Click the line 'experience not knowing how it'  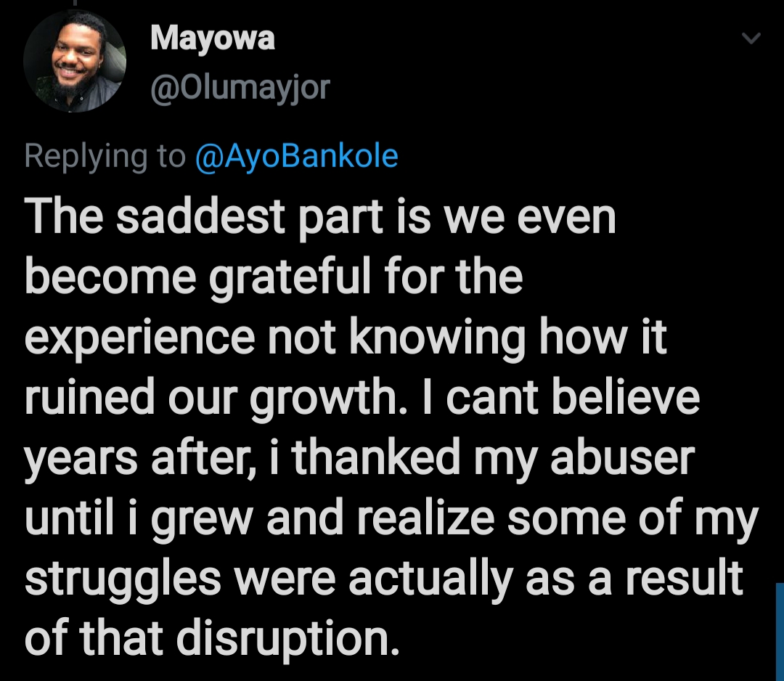346,338
